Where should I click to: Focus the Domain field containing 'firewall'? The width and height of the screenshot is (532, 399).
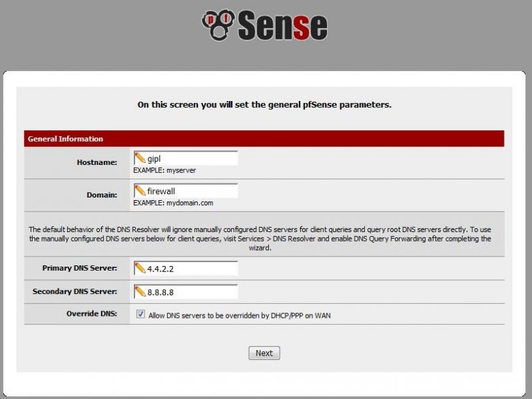tap(186, 191)
